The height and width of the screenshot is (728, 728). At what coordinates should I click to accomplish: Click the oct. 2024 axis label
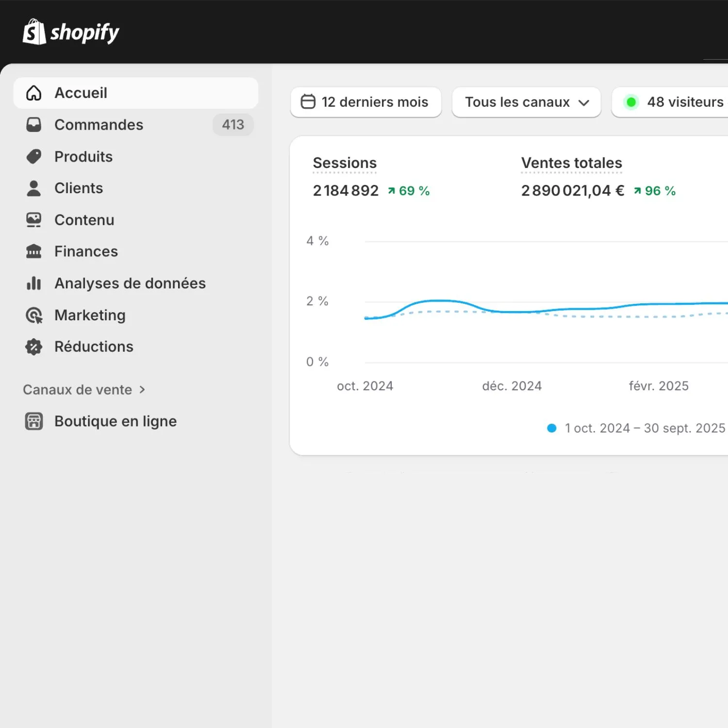click(365, 386)
